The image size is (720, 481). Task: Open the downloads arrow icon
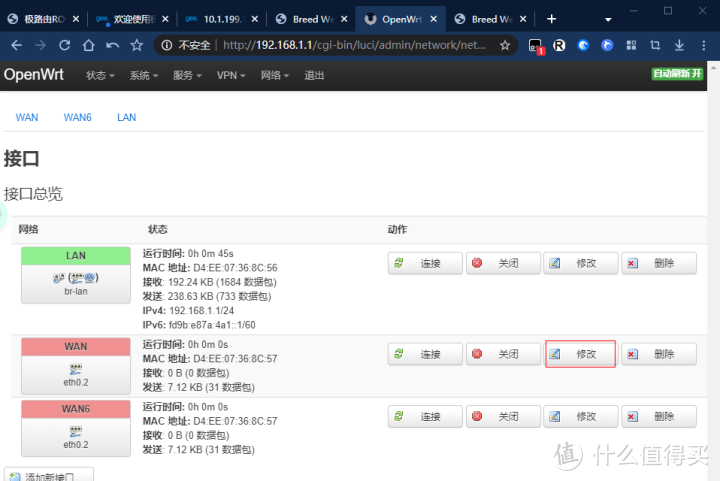tap(679, 45)
